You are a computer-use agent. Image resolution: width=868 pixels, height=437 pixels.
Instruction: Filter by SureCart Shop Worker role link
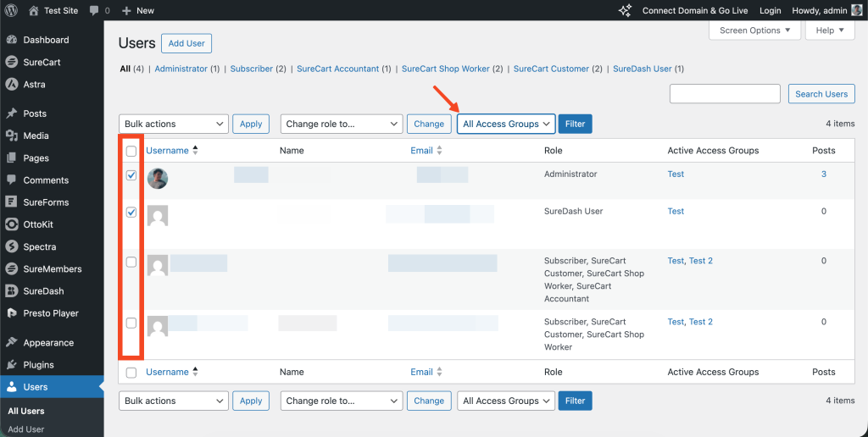(x=446, y=69)
